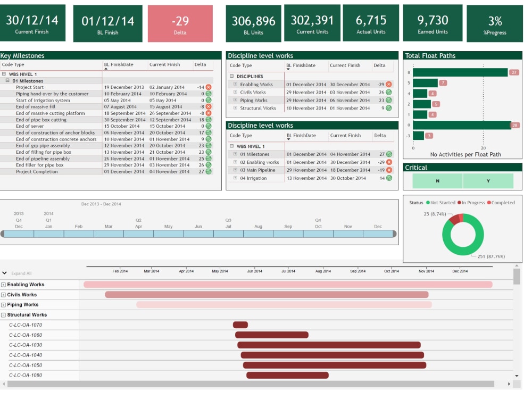This screenshot has height=399, width=532.
Task: Select the C-LC-OA-1050 activity label
Action: 26,365
